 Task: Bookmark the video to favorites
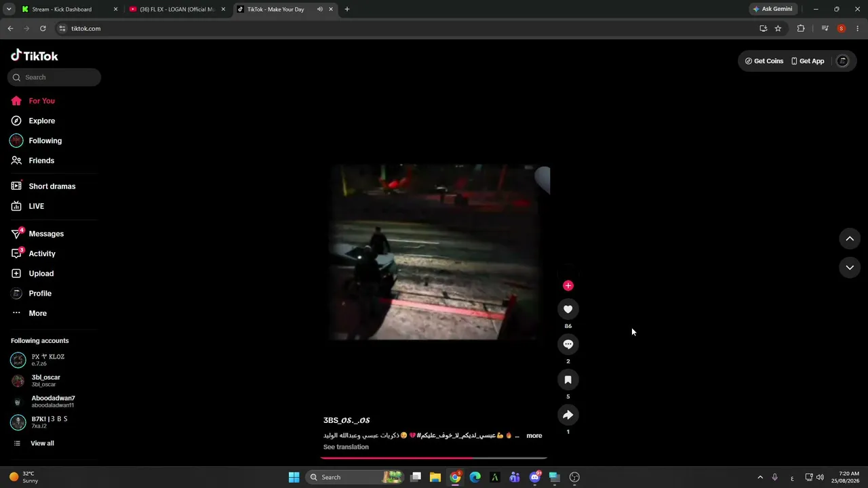(x=568, y=380)
